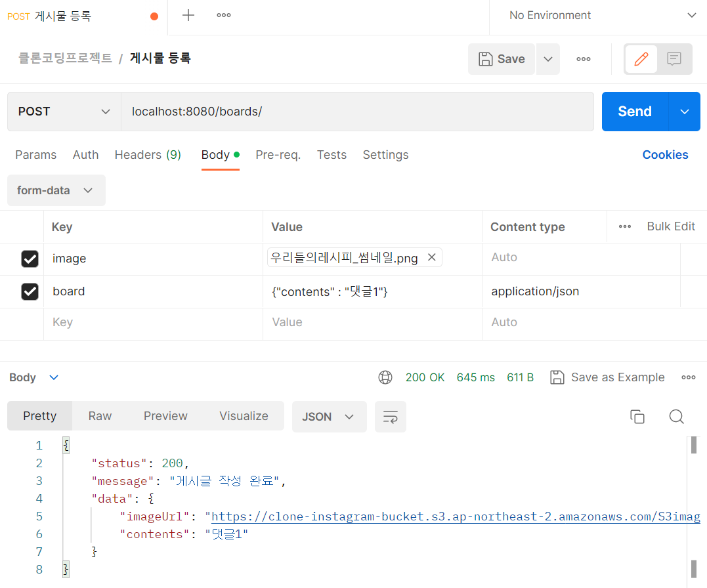This screenshot has height=588, width=707.
Task: Click the application/json content type cell
Action: pos(581,291)
